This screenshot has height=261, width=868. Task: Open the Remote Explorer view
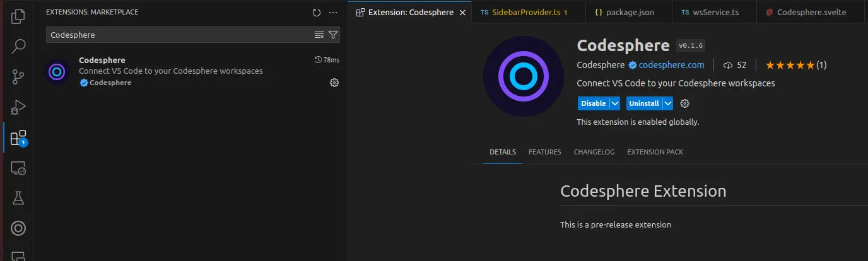[x=18, y=168]
